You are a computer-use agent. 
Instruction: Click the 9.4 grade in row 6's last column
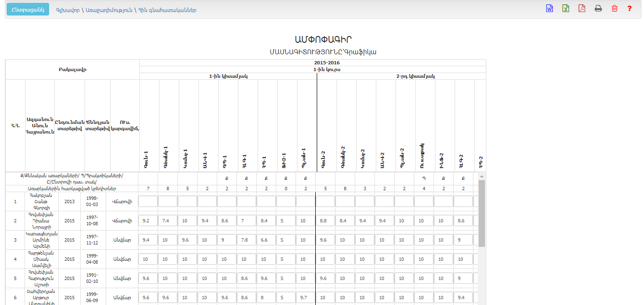coord(463,297)
